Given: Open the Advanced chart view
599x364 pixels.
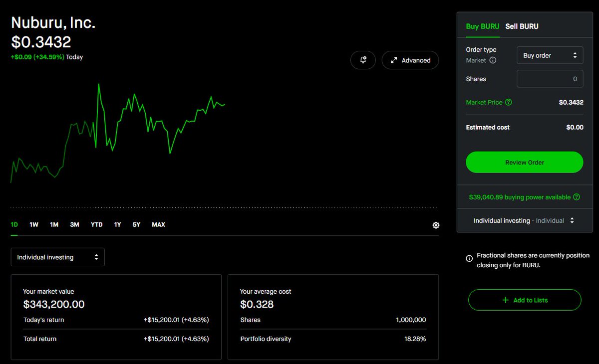Looking at the screenshot, I should click(x=410, y=60).
